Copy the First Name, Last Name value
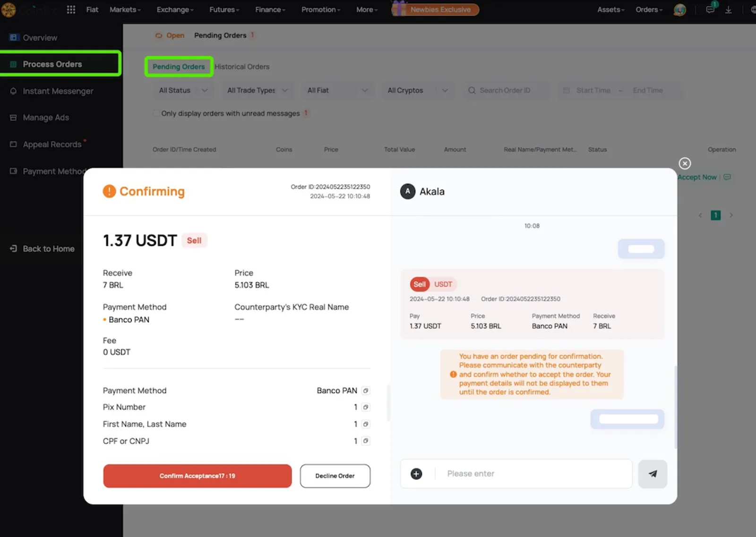The image size is (756, 537). 365,424
